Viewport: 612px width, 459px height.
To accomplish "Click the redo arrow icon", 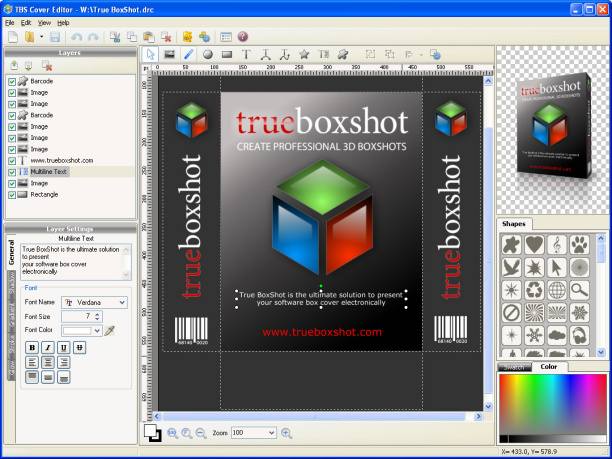I will click(x=93, y=37).
